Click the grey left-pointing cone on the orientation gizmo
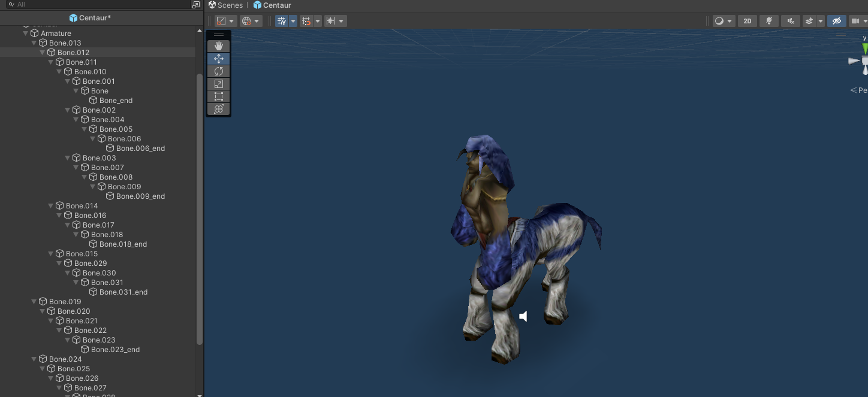The width and height of the screenshot is (868, 397). [854, 61]
